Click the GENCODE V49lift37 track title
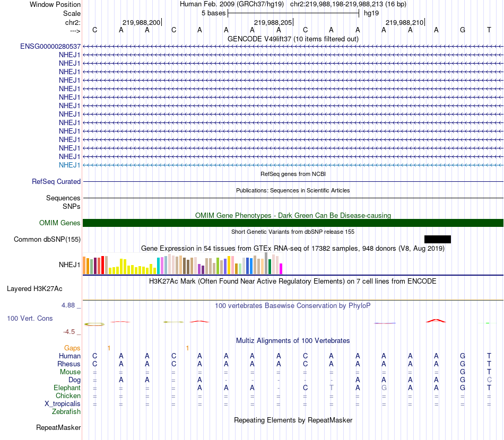The width and height of the screenshot is (504, 440). point(293,39)
